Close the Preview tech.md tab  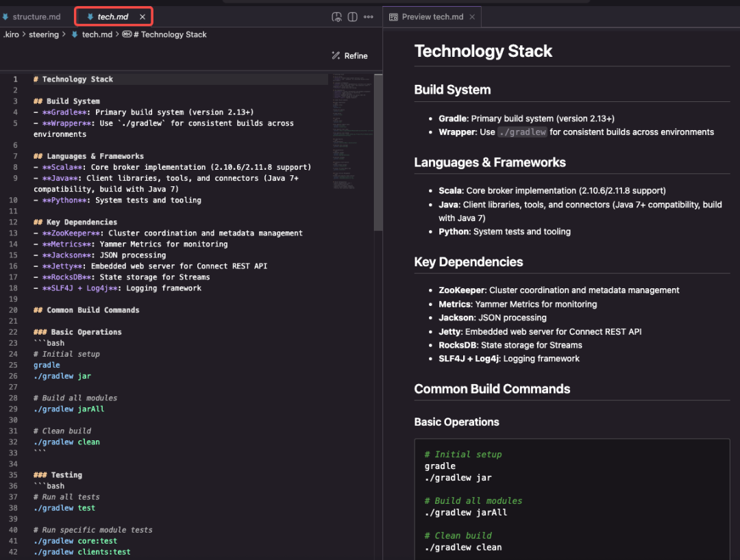(x=472, y=16)
